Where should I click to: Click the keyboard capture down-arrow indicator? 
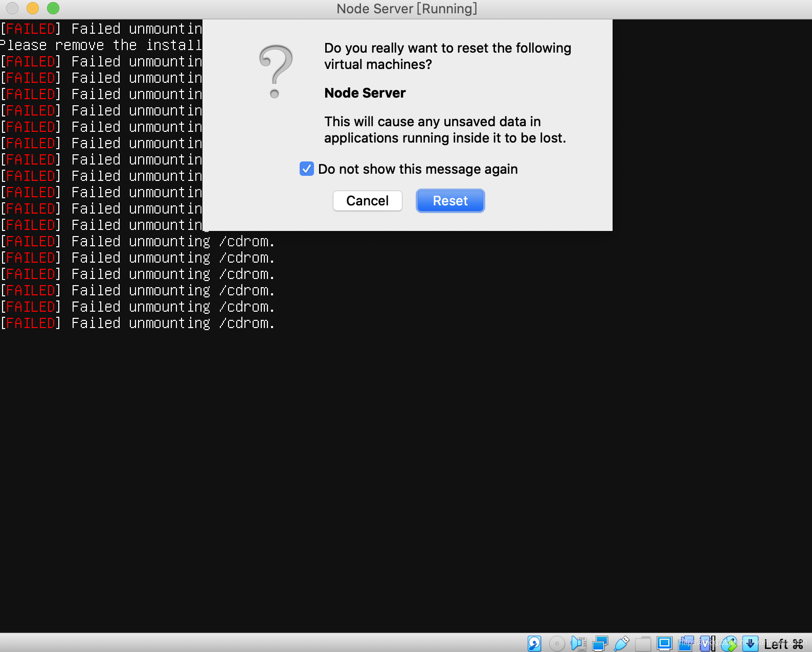tap(750, 643)
